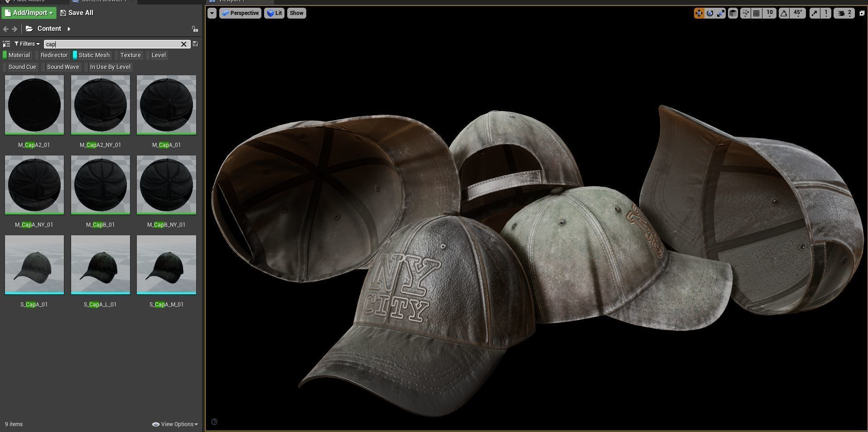Select the translate (move) transform tool
The height and width of the screenshot is (432, 868).
click(699, 13)
